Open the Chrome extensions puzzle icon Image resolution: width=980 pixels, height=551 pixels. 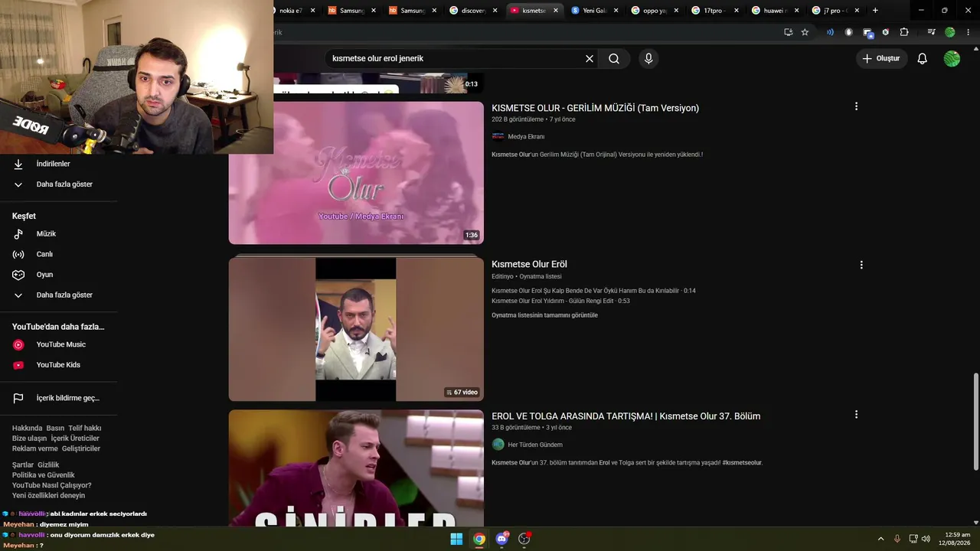point(904,32)
